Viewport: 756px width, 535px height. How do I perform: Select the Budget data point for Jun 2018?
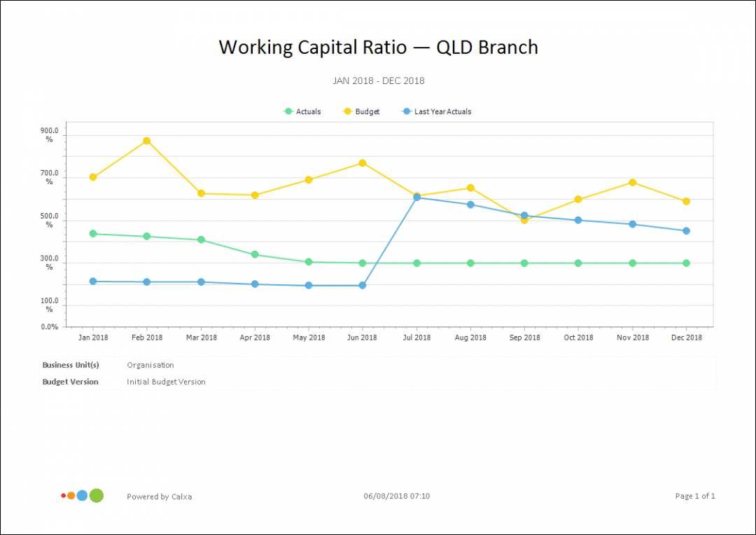(363, 163)
